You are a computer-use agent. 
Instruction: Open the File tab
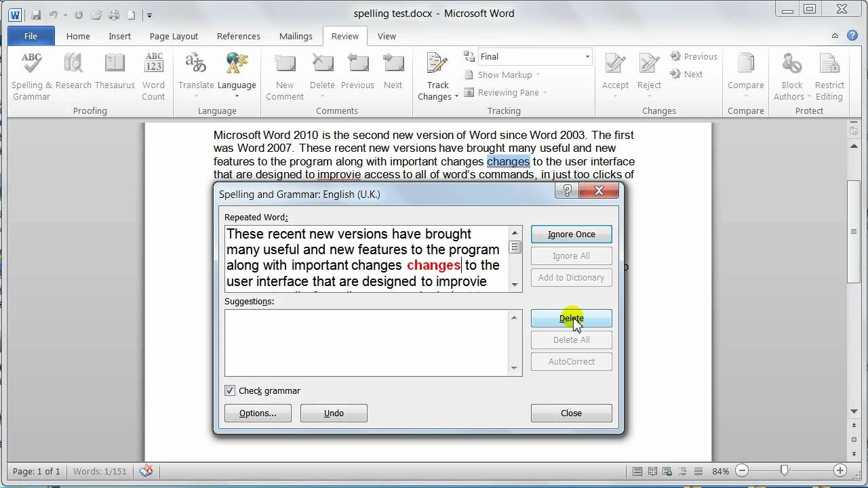click(31, 37)
